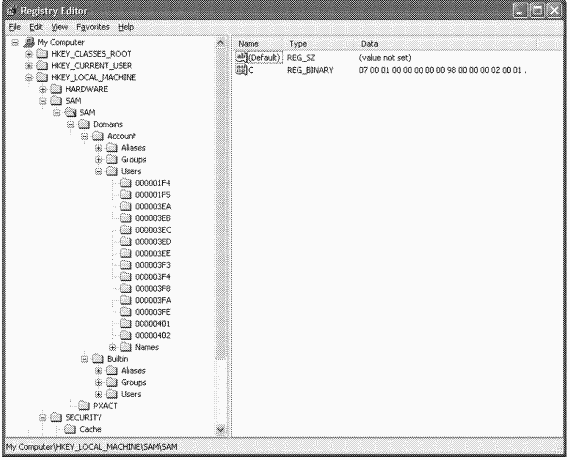
Task: Click the PXACT folder icon
Action: (84, 405)
